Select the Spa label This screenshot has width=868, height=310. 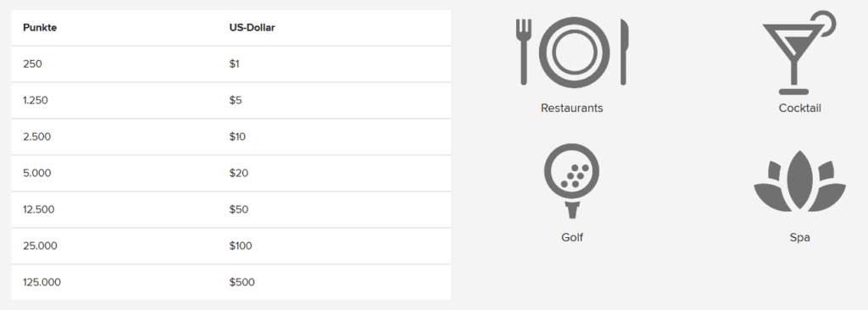click(799, 237)
